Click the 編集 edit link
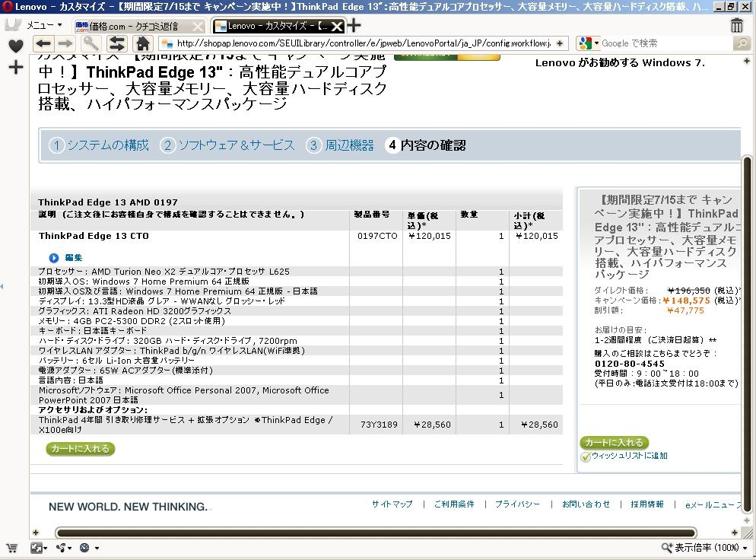This screenshot has height=560, width=756. pos(74,258)
